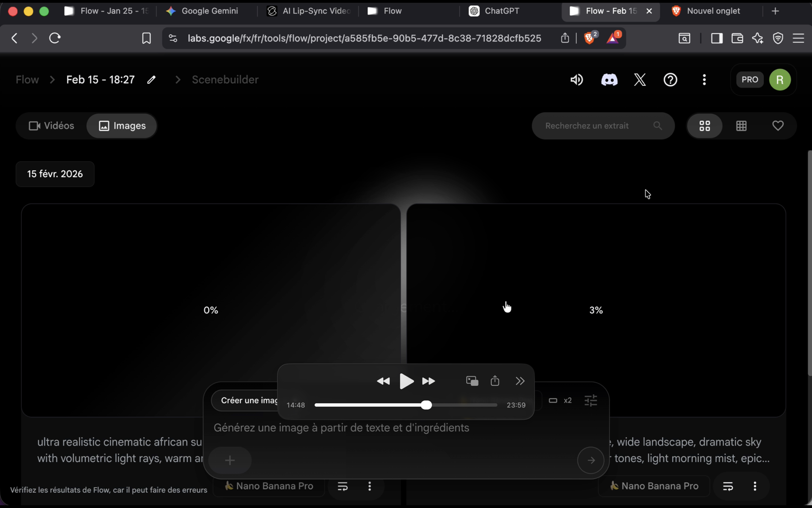Image resolution: width=812 pixels, height=508 pixels.
Task: Click the PRO badge button
Action: pyautogui.click(x=750, y=80)
